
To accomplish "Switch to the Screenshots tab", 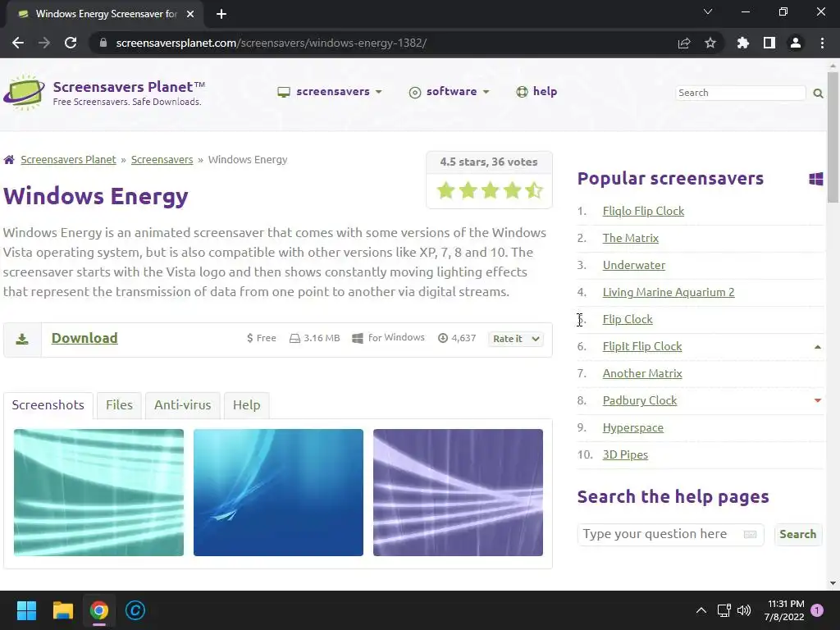I will tap(48, 405).
